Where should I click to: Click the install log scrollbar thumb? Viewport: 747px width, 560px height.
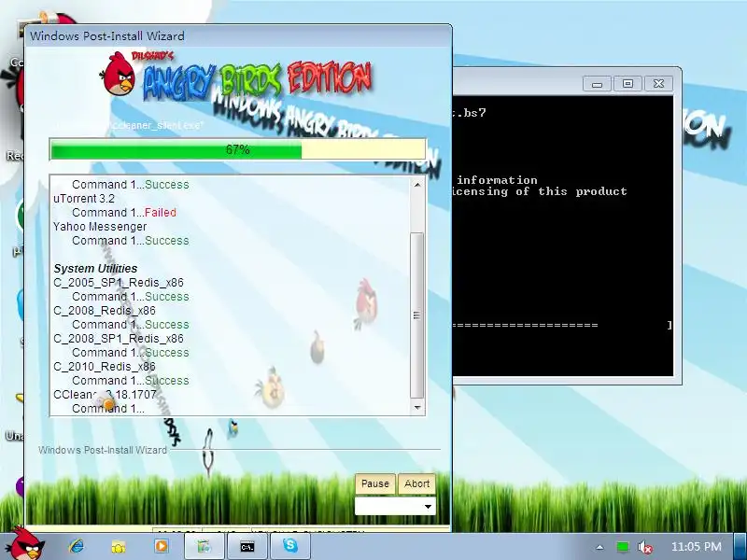tap(416, 315)
